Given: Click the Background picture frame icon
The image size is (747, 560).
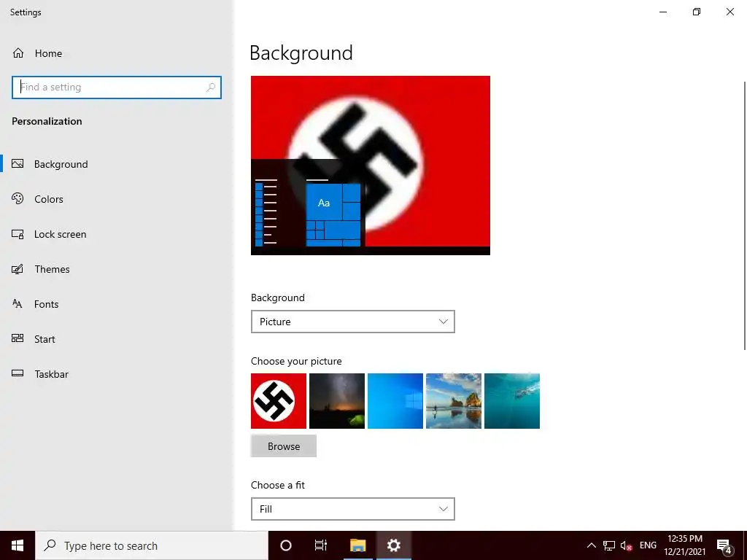Looking at the screenshot, I should pyautogui.click(x=18, y=164).
